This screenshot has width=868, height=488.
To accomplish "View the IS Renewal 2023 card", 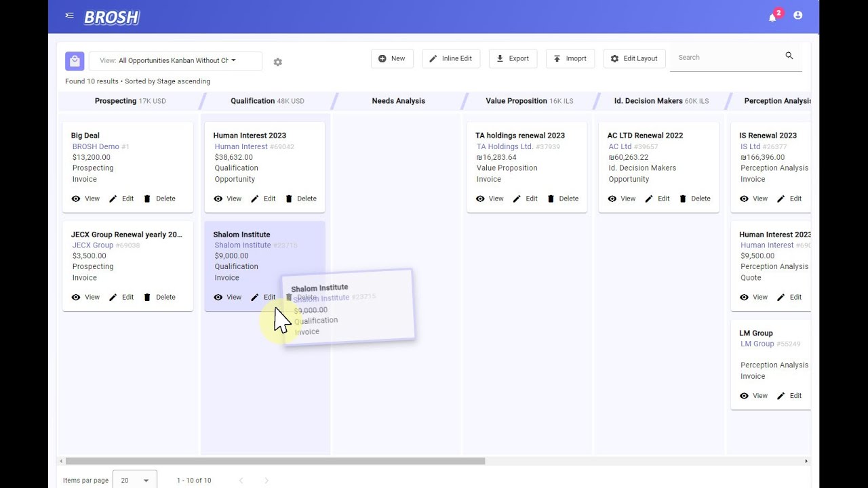I will (x=753, y=199).
